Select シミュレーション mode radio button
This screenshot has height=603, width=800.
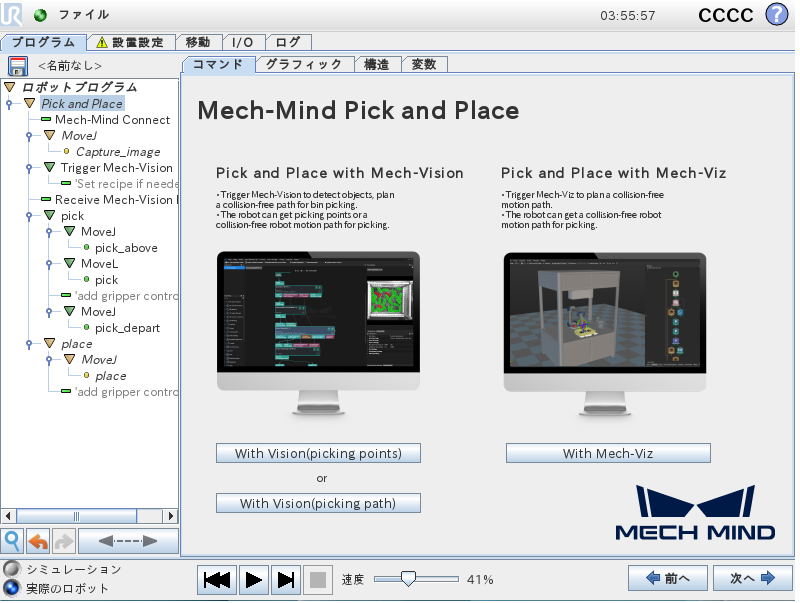12,568
